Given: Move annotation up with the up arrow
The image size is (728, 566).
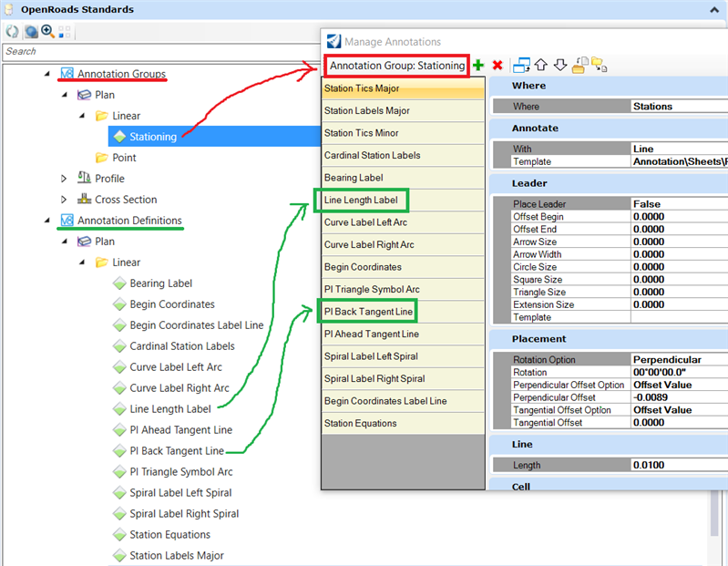Looking at the screenshot, I should pos(541,65).
